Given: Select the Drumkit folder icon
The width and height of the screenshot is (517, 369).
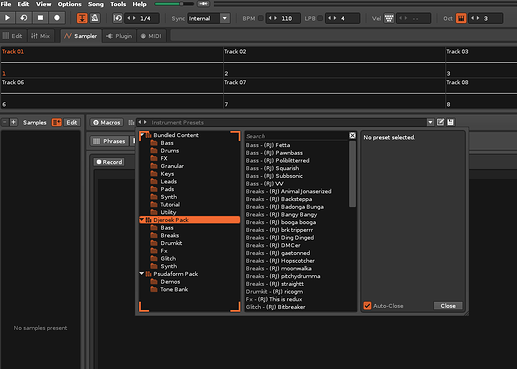Looking at the screenshot, I should (154, 243).
